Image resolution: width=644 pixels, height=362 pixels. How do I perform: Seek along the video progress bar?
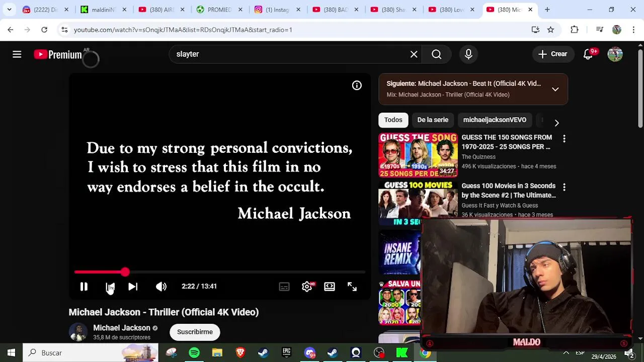click(x=219, y=272)
